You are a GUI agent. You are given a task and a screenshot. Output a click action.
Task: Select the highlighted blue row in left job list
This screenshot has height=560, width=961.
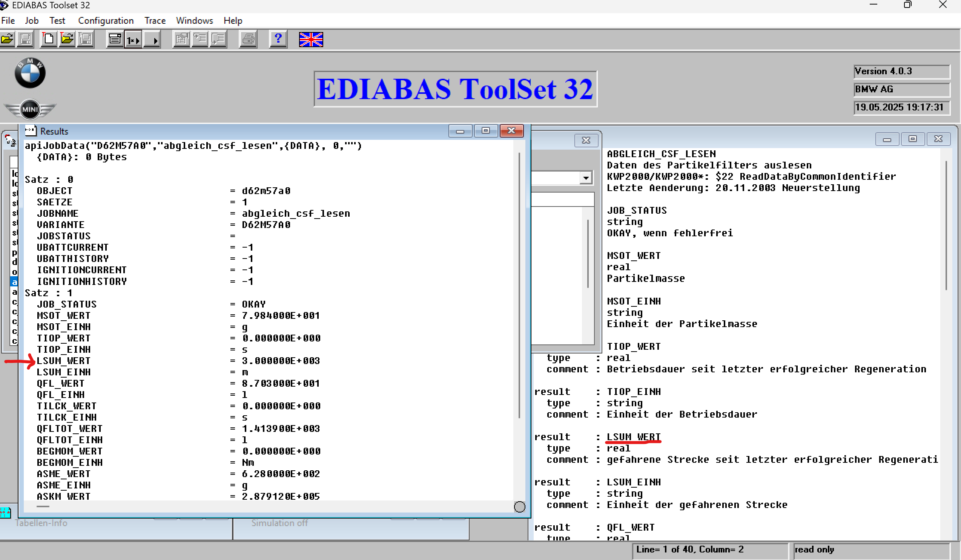[14, 282]
